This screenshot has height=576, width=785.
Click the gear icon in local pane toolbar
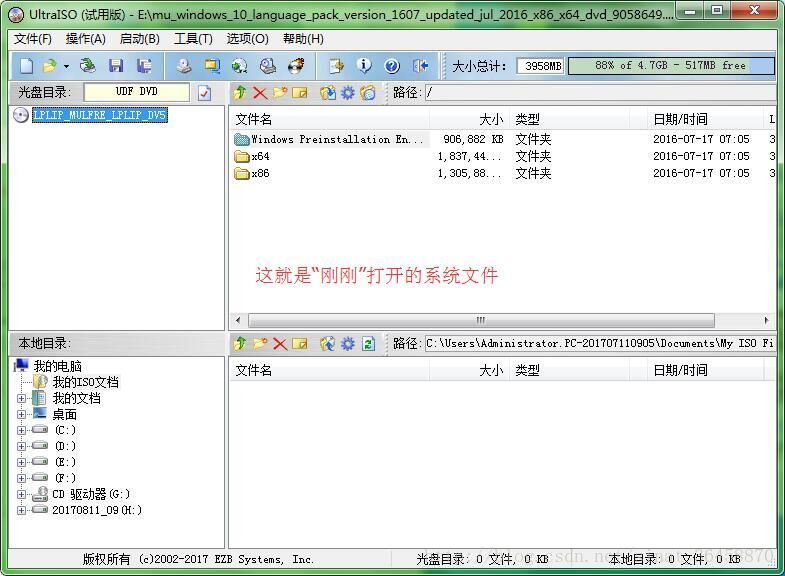(x=347, y=344)
